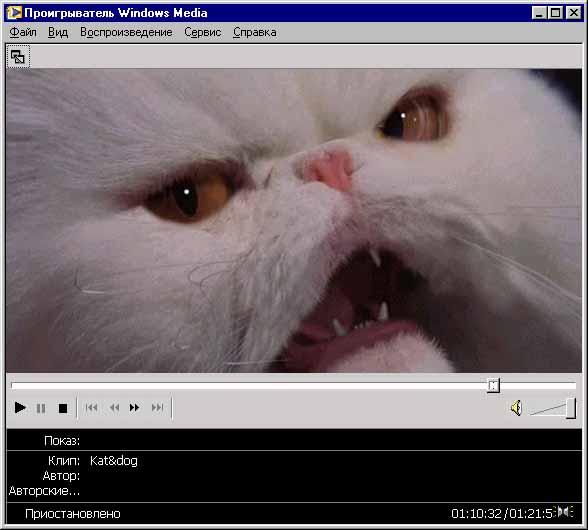Image resolution: width=588 pixels, height=530 pixels.
Task: Skip to the previous track icon
Action: (92, 407)
